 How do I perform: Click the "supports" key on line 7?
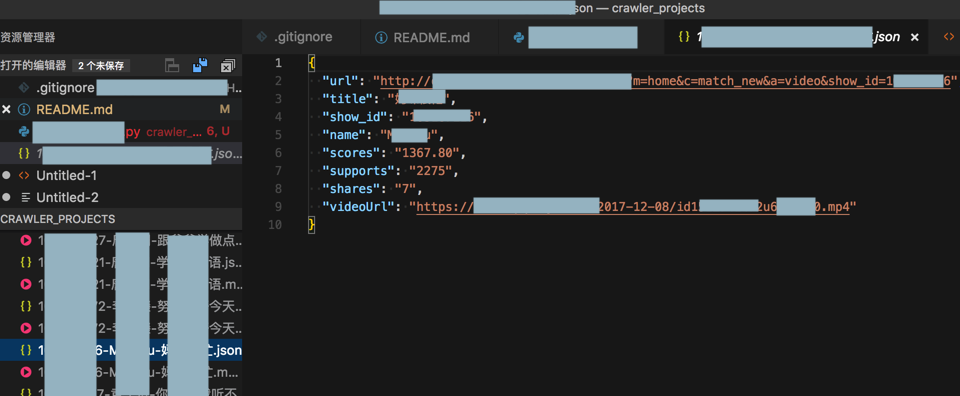359,171
